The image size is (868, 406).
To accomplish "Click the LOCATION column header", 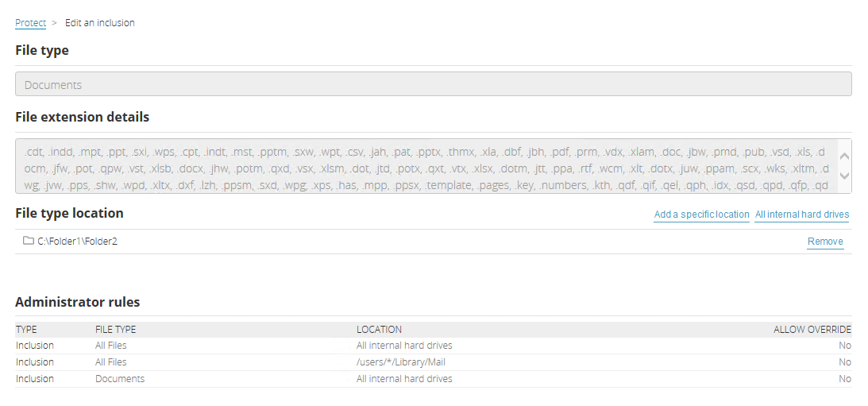I will [x=379, y=330].
